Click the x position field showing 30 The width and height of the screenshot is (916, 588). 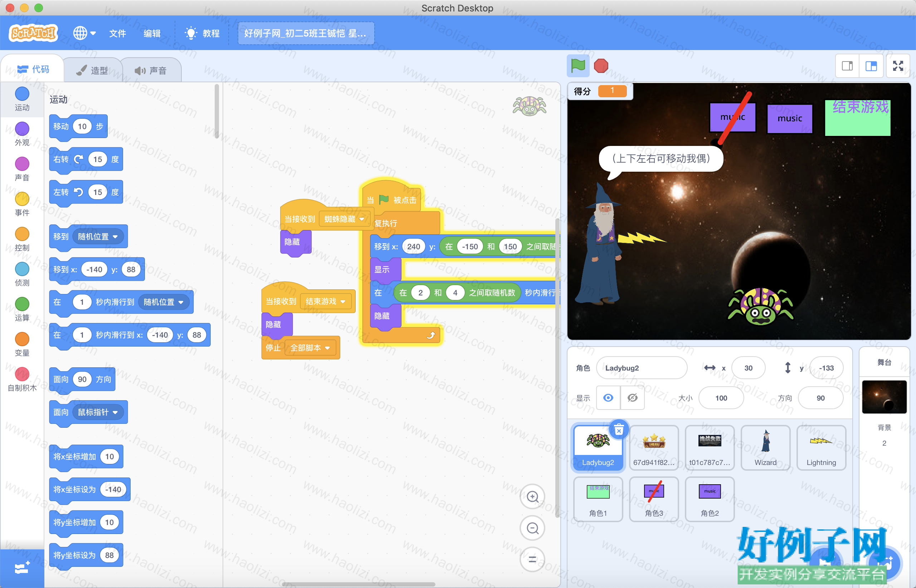[x=748, y=368]
